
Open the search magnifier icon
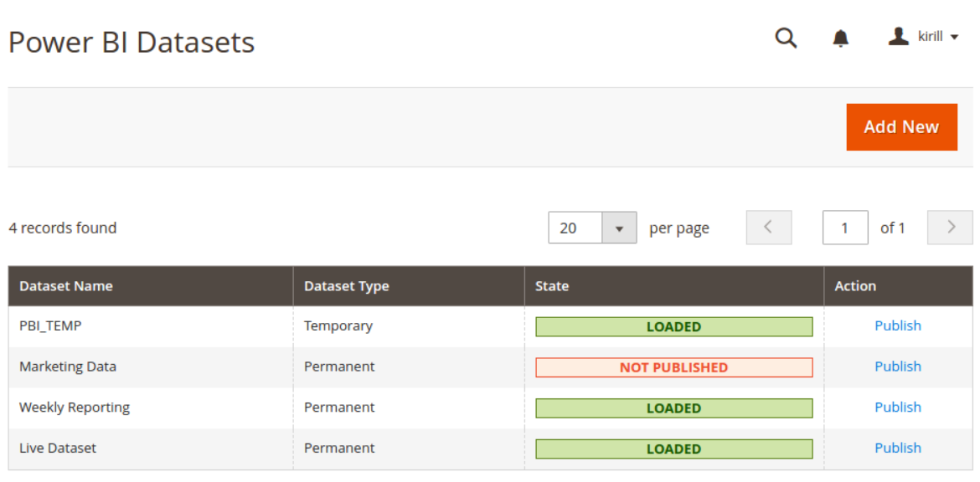[786, 38]
